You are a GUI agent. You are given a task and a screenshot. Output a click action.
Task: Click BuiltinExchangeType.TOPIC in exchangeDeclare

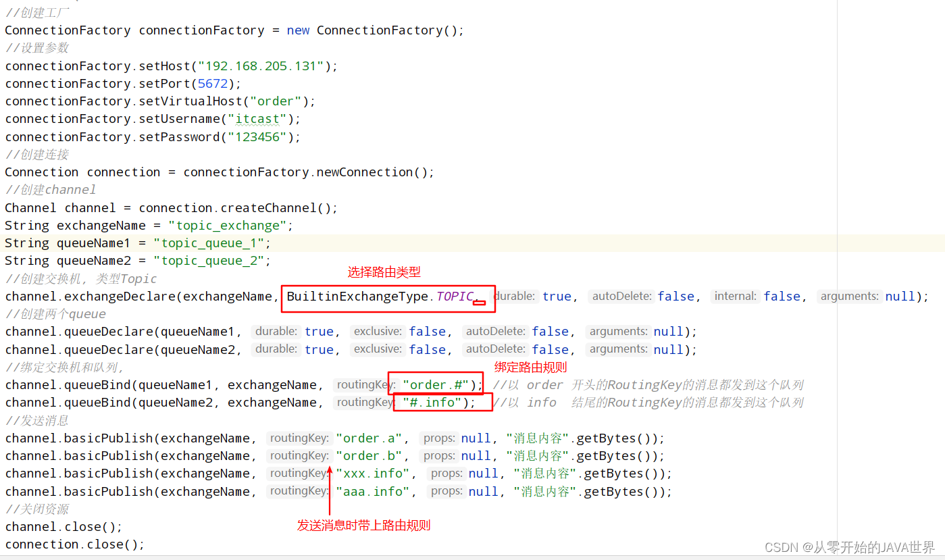click(380, 296)
